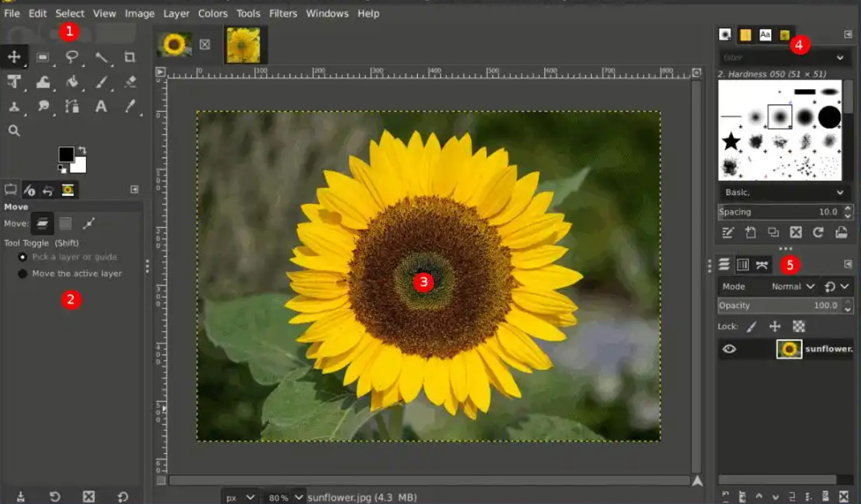Open the Colors menu
This screenshot has width=861, height=504.
tap(213, 13)
